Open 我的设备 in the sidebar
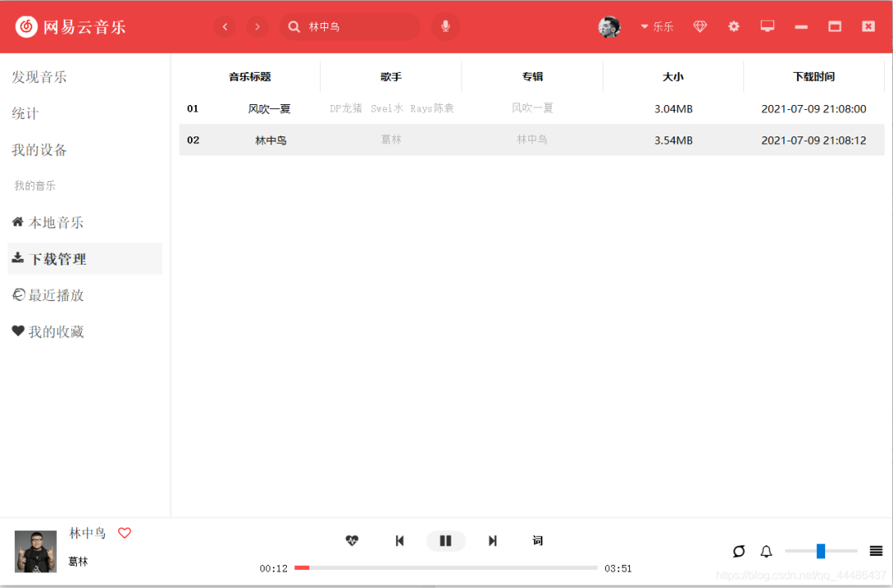 40,150
